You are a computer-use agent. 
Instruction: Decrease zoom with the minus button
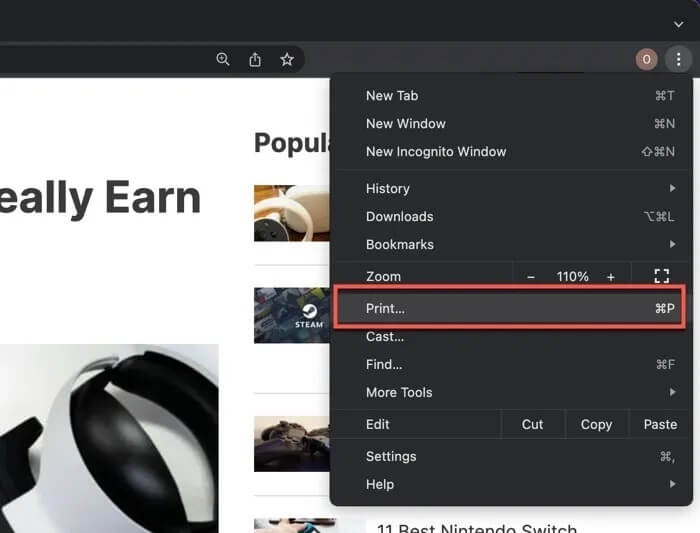coord(531,277)
